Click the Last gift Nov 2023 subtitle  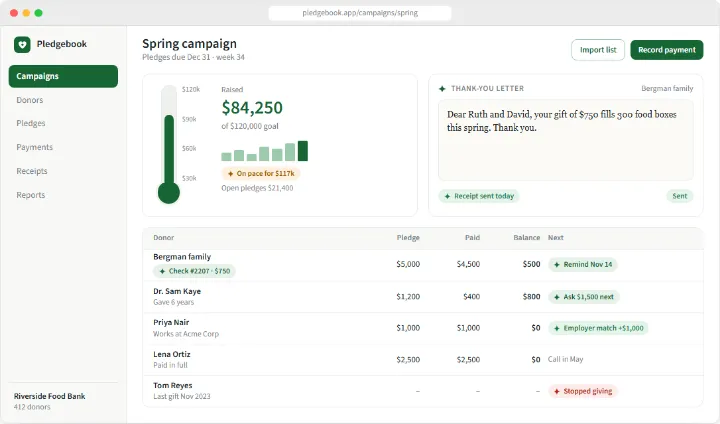(x=182, y=396)
